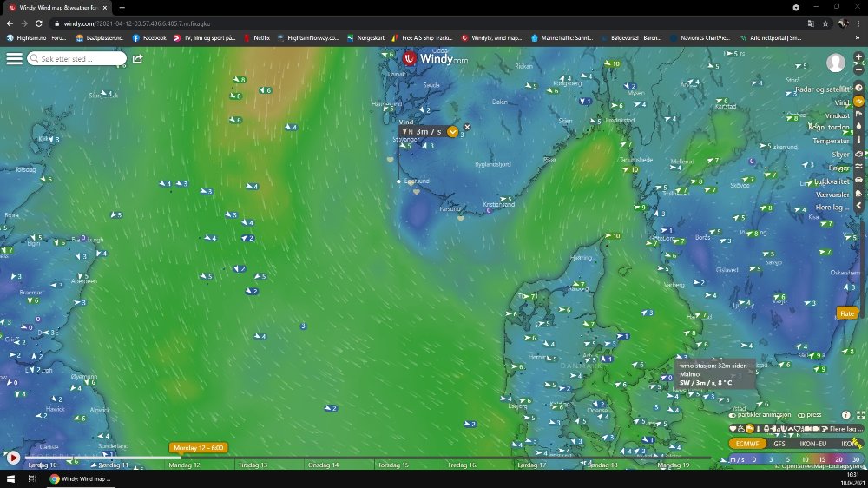Viewport: 868px width, 488px height.
Task: Select the Windy browser tab
Action: [56, 8]
